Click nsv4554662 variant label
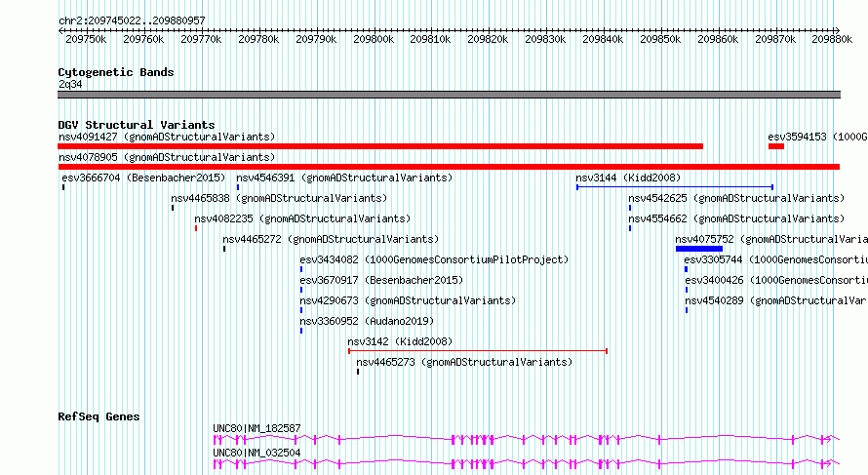 click(x=736, y=218)
